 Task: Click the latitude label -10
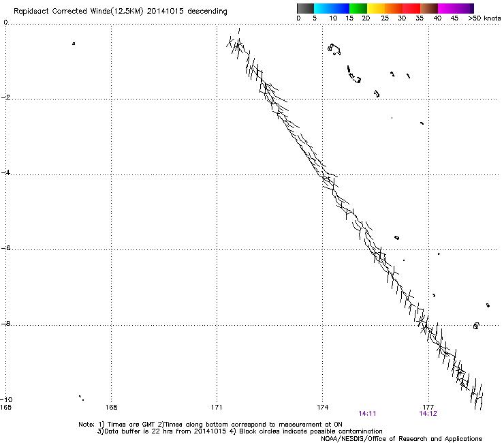6,399
